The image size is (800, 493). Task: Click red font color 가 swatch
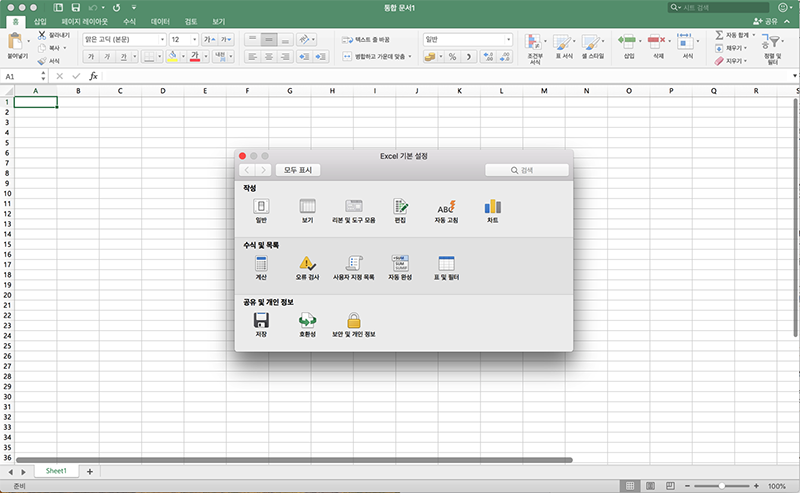[x=195, y=57]
